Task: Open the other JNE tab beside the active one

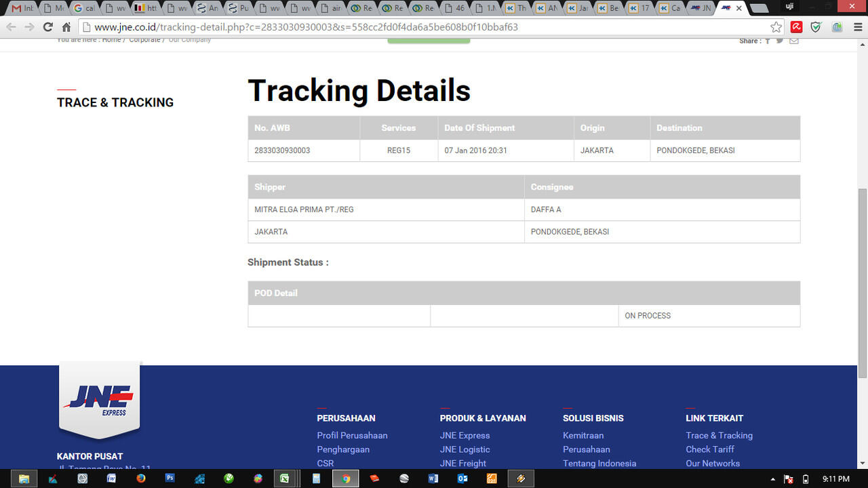Action: 701,8
